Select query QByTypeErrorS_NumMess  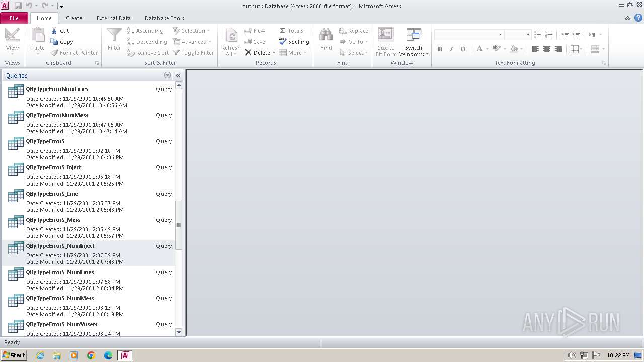(90, 305)
